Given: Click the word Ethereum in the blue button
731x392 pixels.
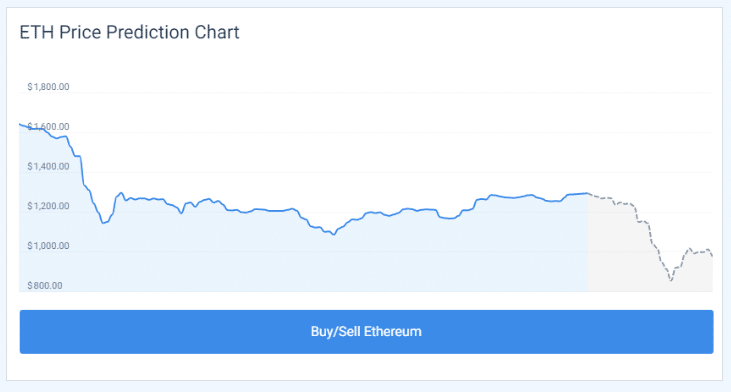Looking at the screenshot, I should click(393, 331).
